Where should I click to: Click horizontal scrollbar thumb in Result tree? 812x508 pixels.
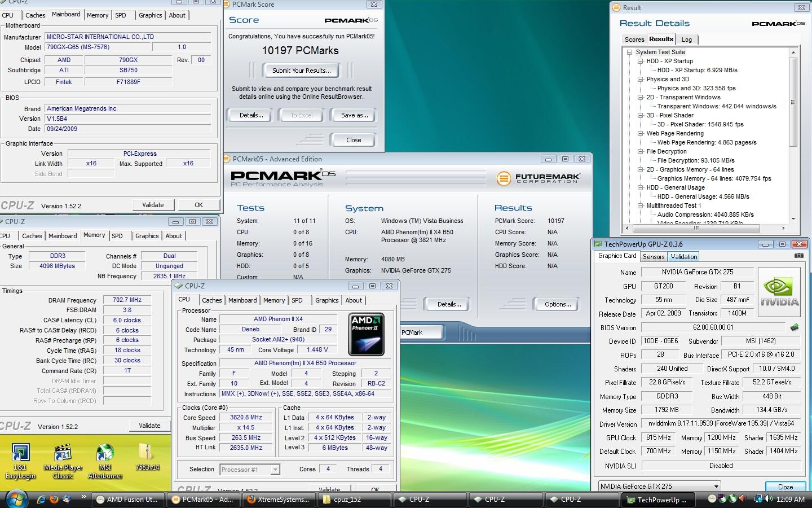click(696, 228)
